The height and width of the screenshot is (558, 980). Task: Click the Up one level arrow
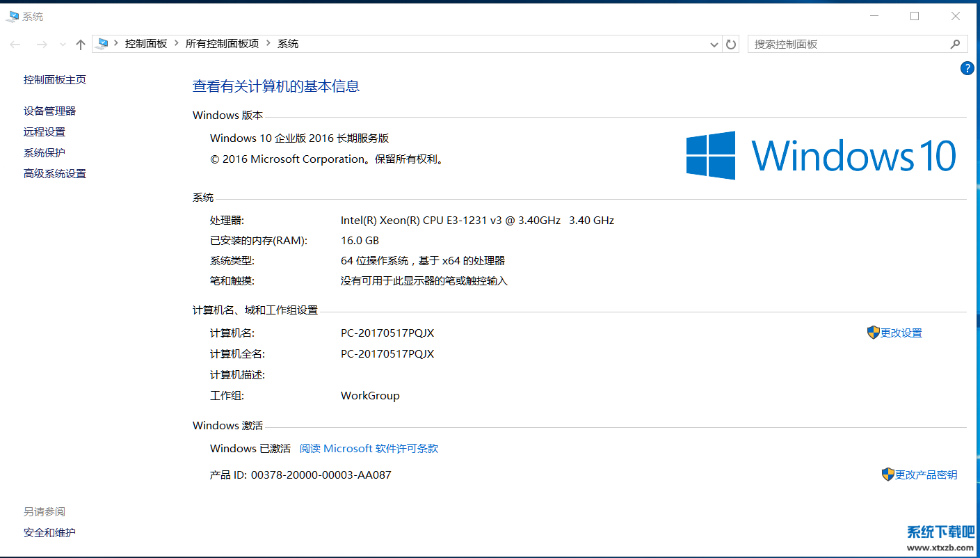(x=81, y=45)
